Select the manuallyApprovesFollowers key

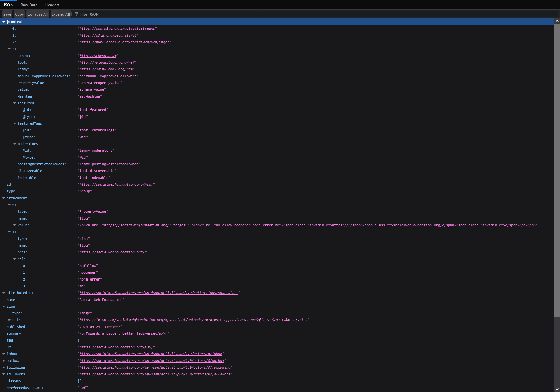click(x=44, y=76)
